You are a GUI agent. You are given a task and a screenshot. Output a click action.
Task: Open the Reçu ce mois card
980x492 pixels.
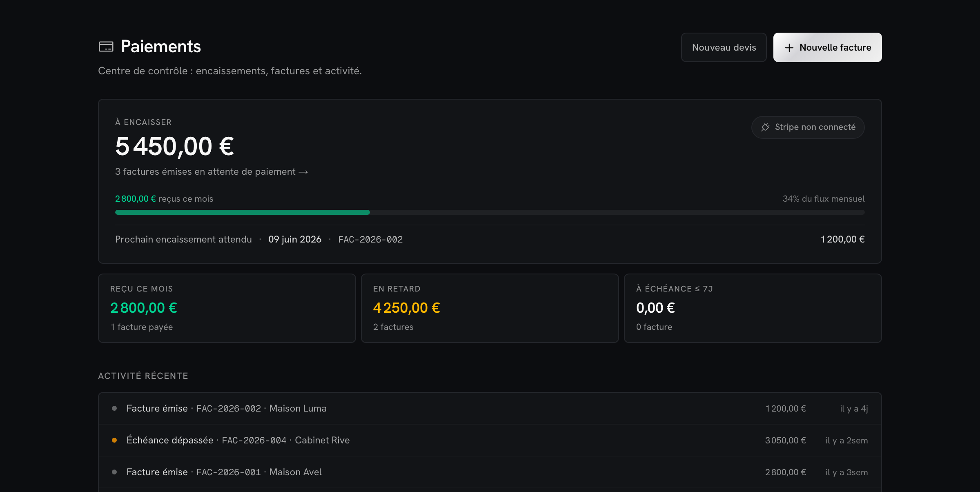tap(227, 308)
